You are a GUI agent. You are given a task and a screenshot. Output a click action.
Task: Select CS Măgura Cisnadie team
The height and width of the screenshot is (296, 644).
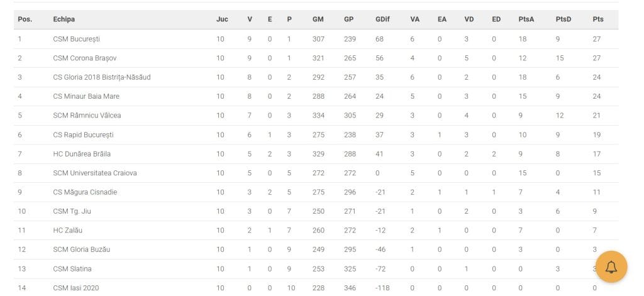point(85,192)
